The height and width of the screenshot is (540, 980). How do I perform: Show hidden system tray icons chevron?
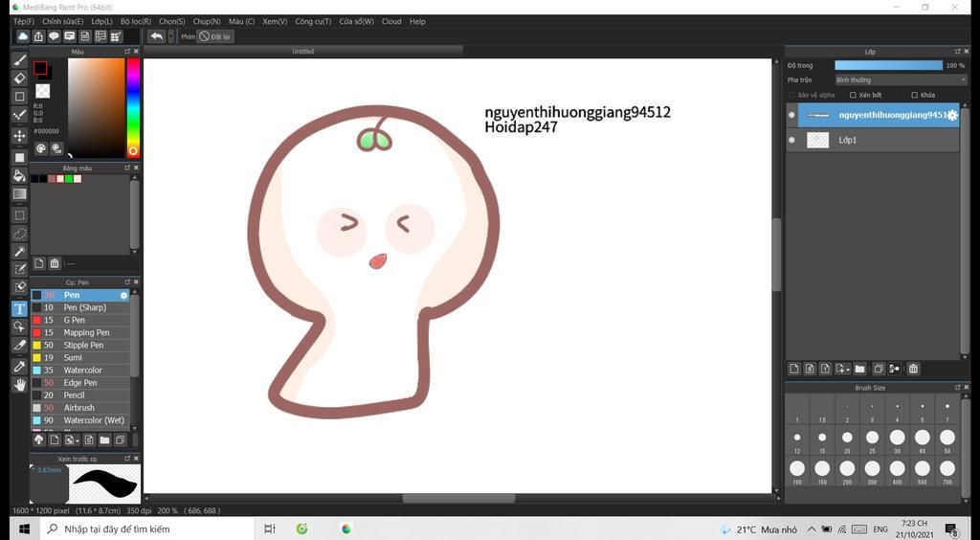(x=812, y=529)
